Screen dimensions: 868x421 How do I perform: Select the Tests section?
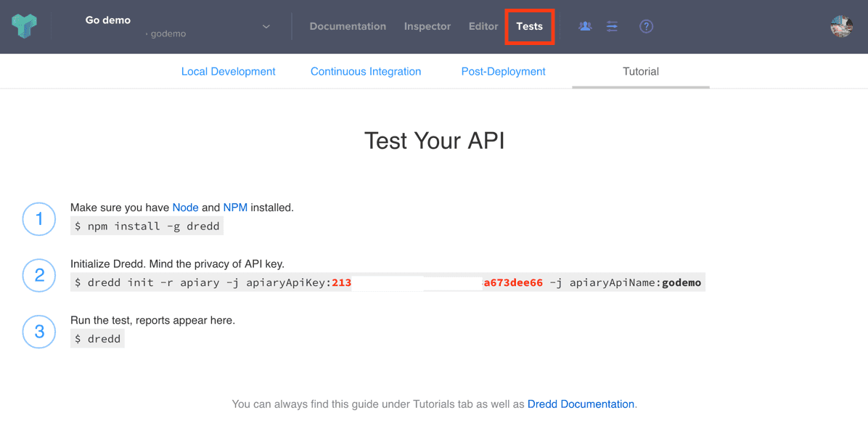point(529,26)
